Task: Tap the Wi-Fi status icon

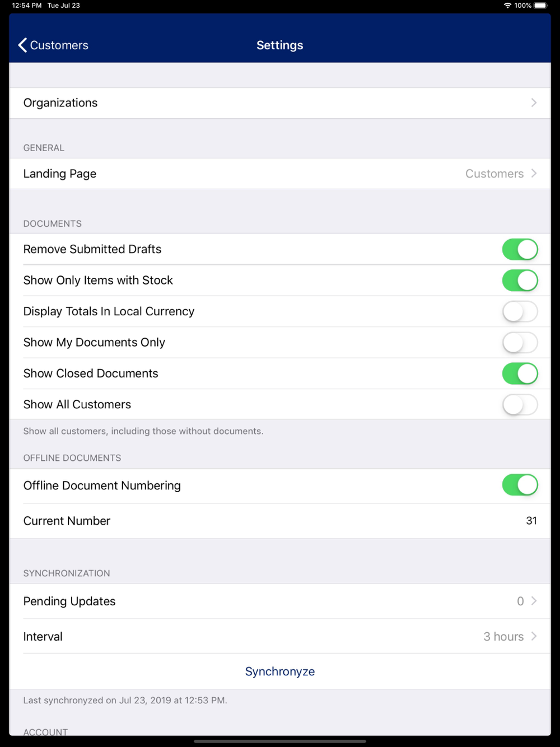Action: pyautogui.click(x=507, y=6)
